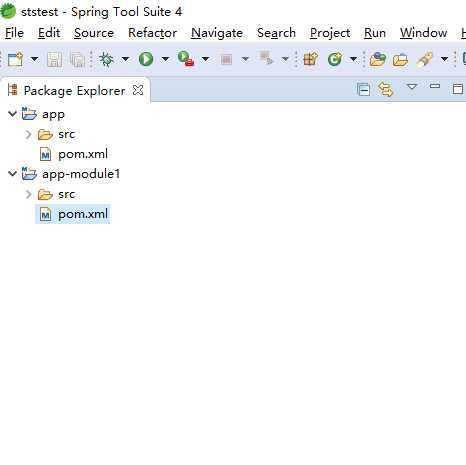This screenshot has width=466, height=465.
Task: Open the dropdown beside greyed relaunch icon
Action: click(x=285, y=59)
